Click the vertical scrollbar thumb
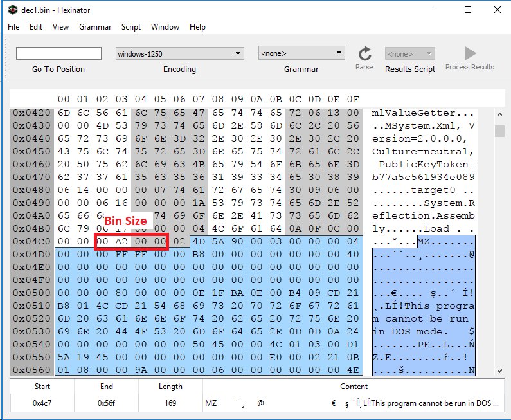This screenshot has height=420, width=511. click(x=499, y=131)
